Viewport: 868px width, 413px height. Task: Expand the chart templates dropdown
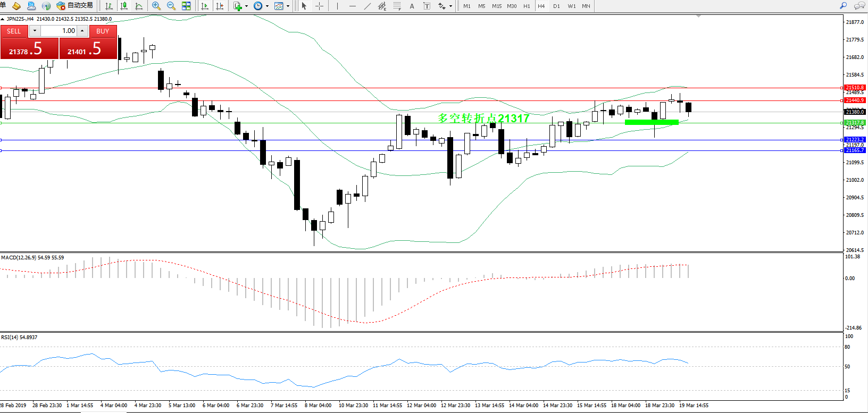[x=288, y=6]
